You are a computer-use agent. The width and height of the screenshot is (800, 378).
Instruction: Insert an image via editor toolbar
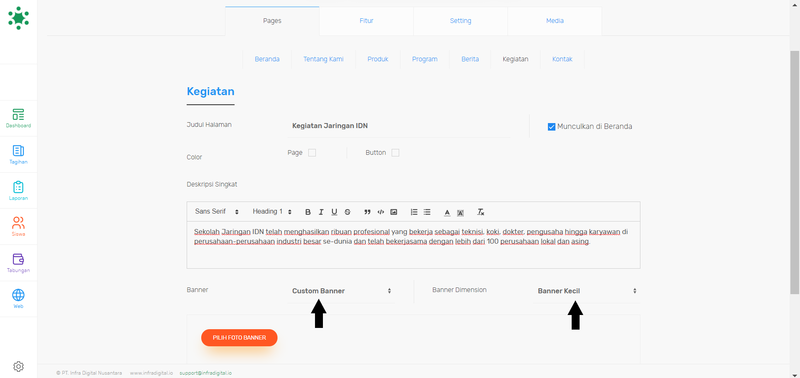coord(394,212)
